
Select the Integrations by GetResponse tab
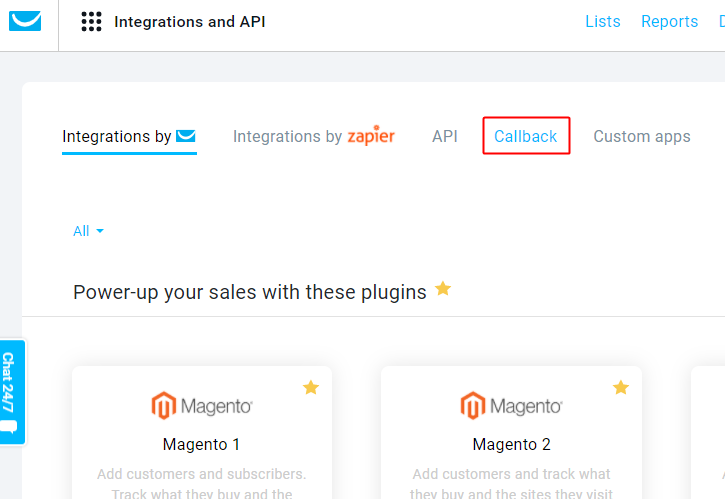click(x=129, y=136)
